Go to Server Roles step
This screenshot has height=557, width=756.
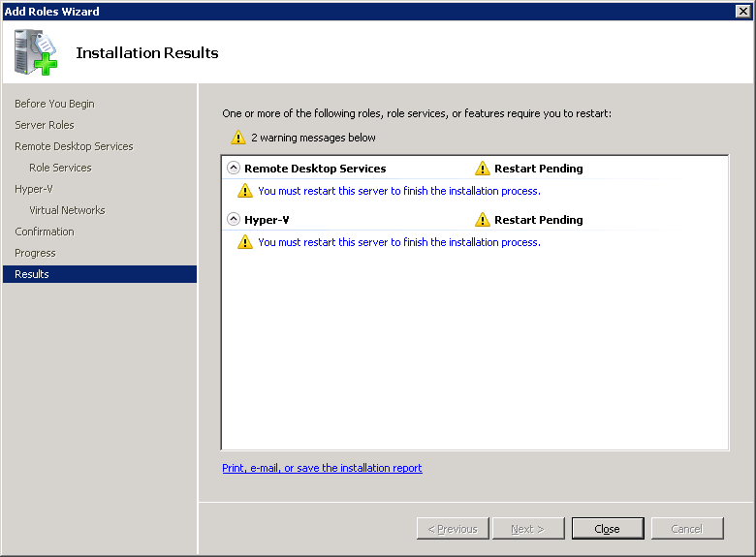[x=45, y=125]
